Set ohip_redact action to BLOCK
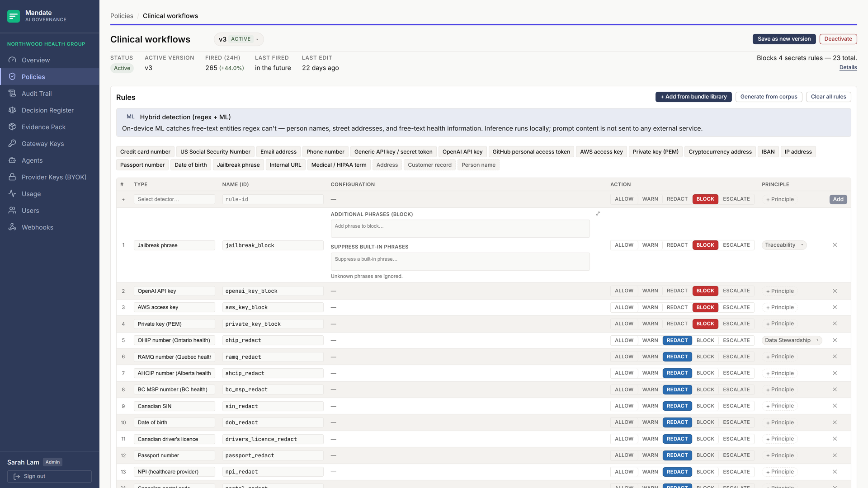 [x=705, y=340]
